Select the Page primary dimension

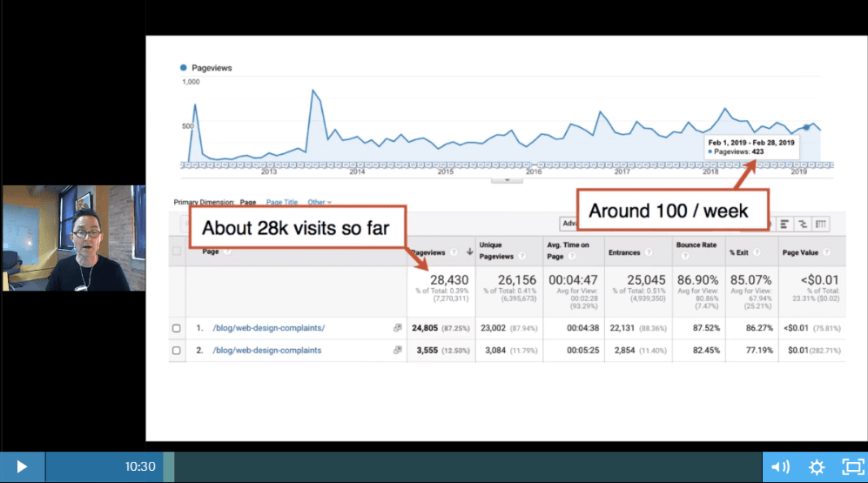[248, 202]
